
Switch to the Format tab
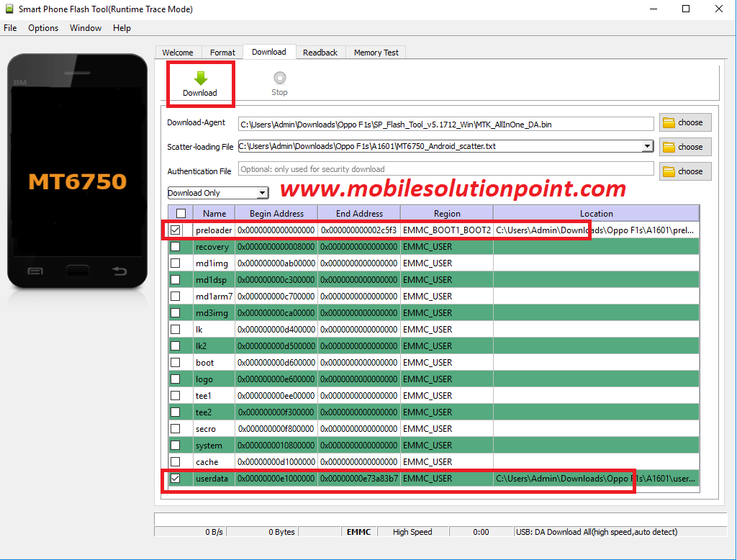coord(222,53)
